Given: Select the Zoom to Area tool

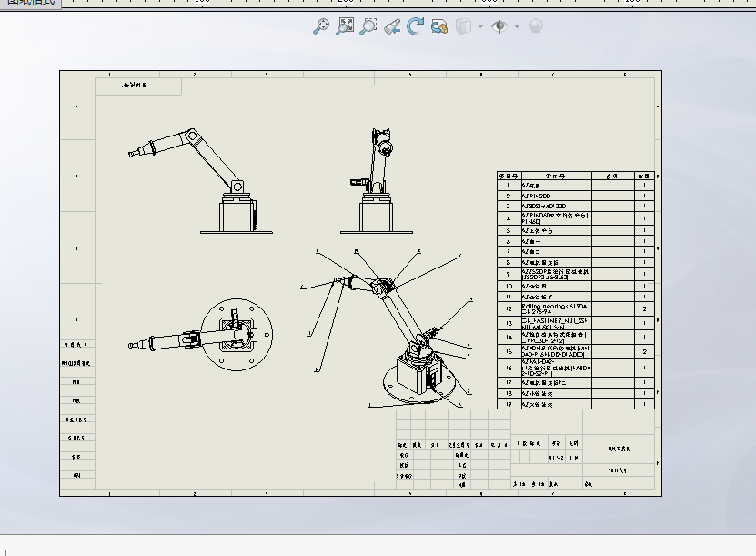Looking at the screenshot, I should pos(368,26).
